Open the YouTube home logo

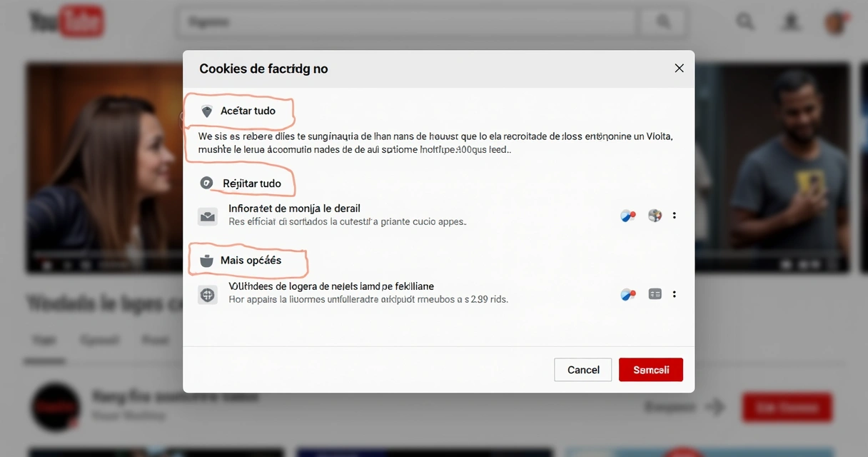click(63, 21)
